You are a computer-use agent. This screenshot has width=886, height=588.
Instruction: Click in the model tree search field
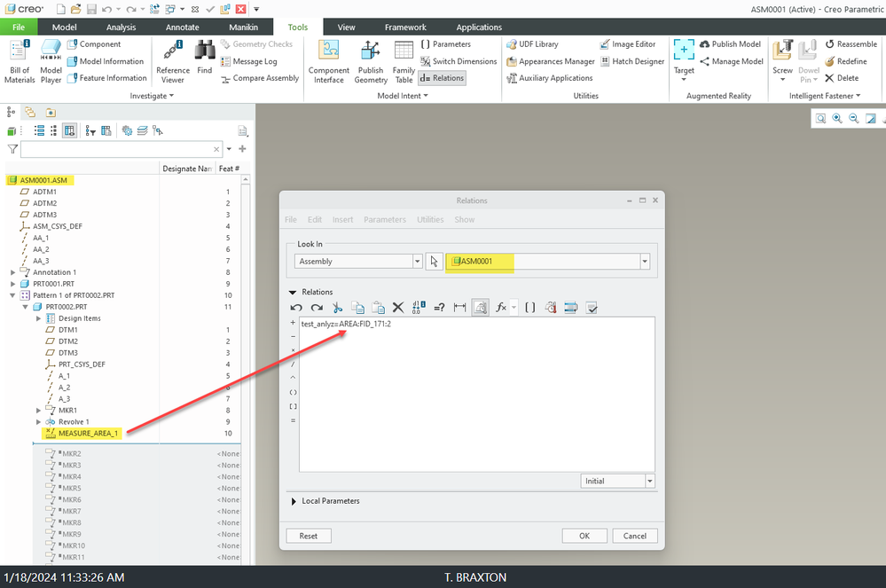coord(121,149)
